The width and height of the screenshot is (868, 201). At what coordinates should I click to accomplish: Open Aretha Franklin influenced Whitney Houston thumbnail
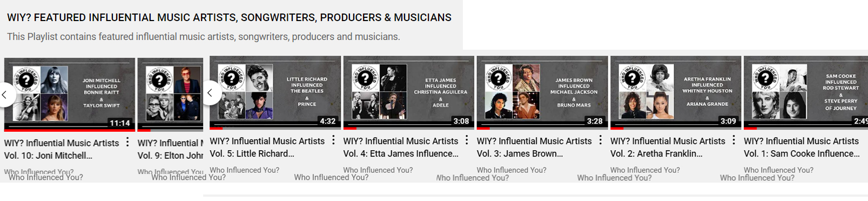tap(676, 92)
